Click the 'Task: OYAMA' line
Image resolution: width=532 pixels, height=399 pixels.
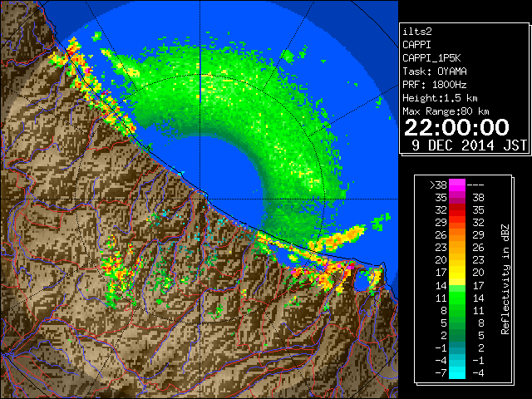pos(434,71)
